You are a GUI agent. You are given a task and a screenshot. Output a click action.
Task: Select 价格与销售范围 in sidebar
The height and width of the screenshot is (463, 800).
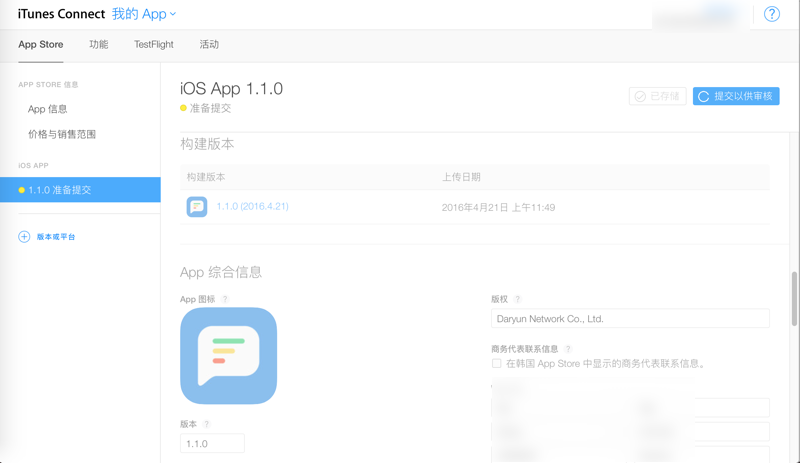(x=62, y=134)
